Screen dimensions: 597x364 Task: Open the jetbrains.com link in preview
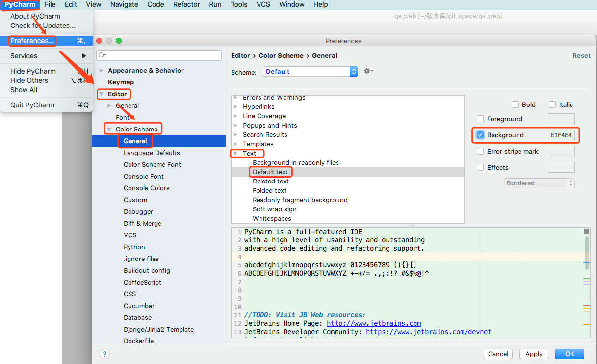tap(374, 323)
